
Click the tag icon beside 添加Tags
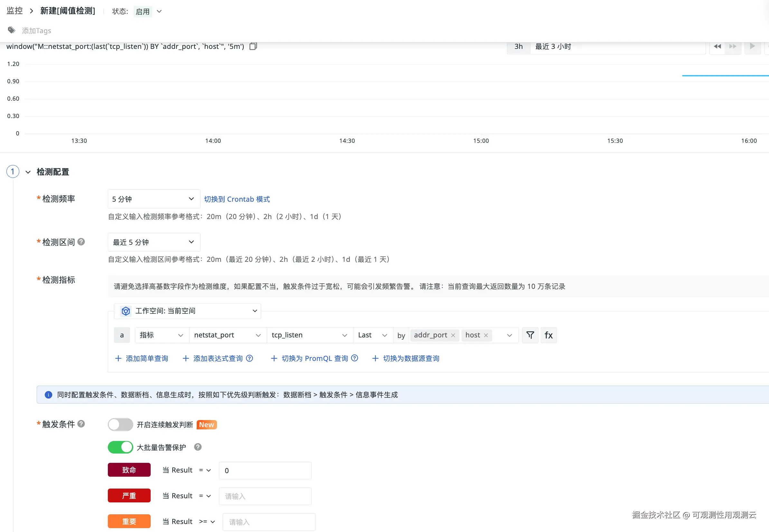[x=12, y=30]
